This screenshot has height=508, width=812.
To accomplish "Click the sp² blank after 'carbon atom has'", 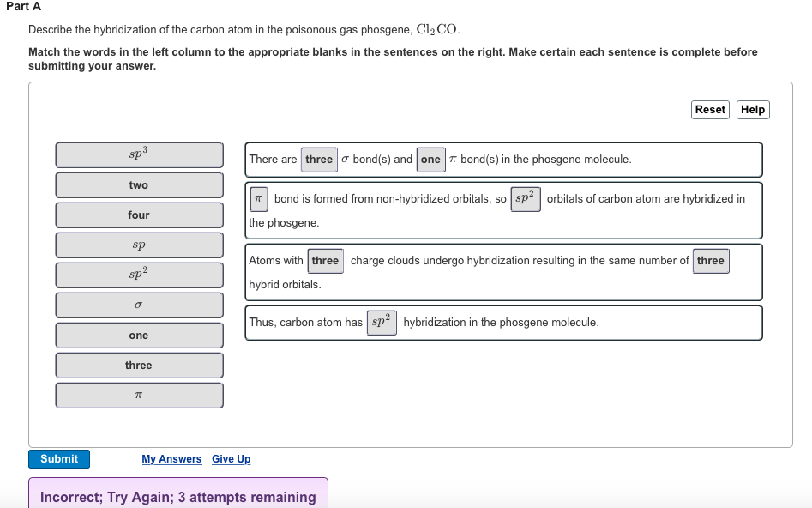I will 382,323.
